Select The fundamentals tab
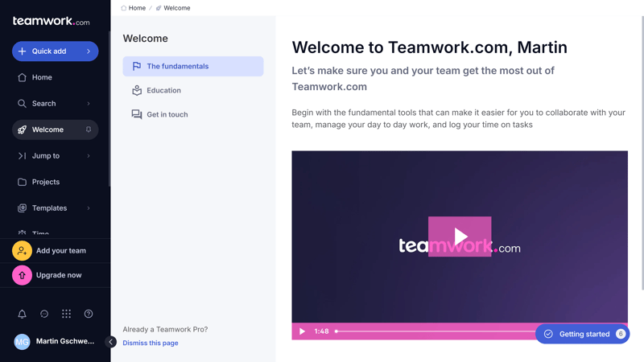This screenshot has height=362, width=644. 193,66
